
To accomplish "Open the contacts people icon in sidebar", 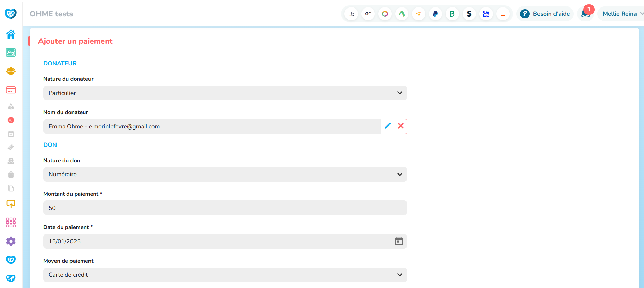I will coord(11,71).
